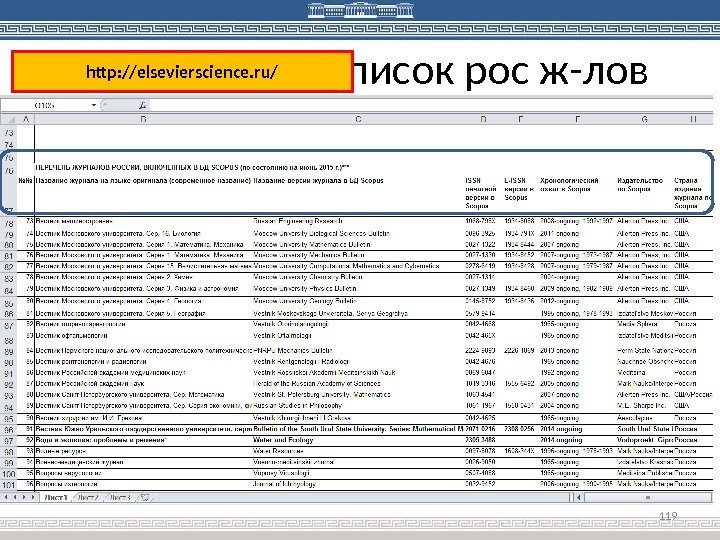The width and height of the screenshot is (720, 540).
Task: Select row 95 header
Action: click(9, 419)
